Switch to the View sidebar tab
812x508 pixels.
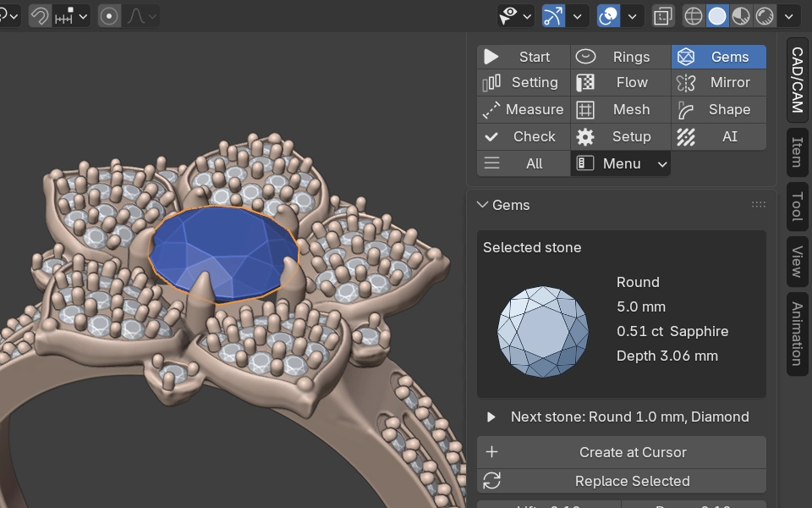798,262
